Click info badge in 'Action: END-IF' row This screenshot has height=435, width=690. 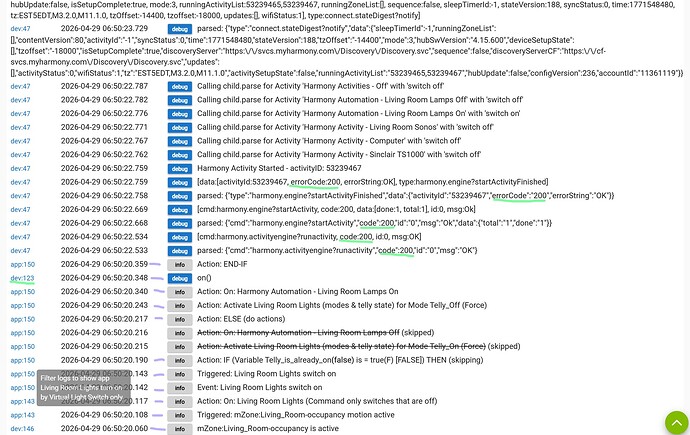180,265
